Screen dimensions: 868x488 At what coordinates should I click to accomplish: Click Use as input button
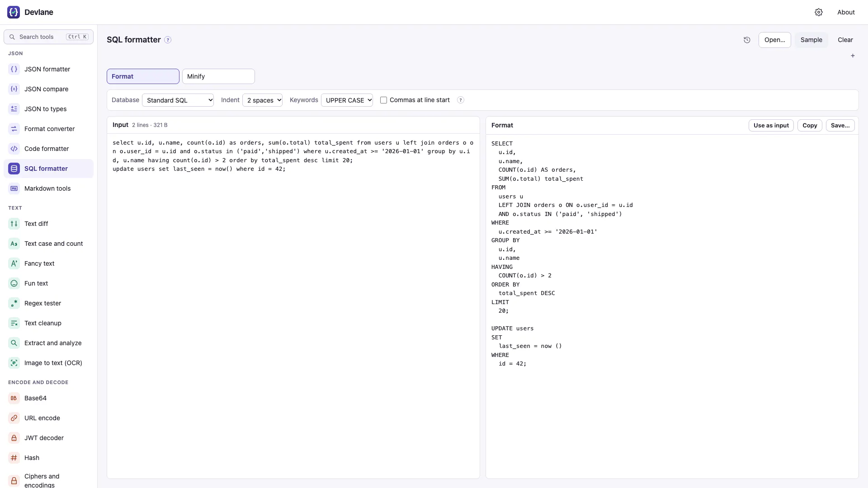pyautogui.click(x=771, y=125)
